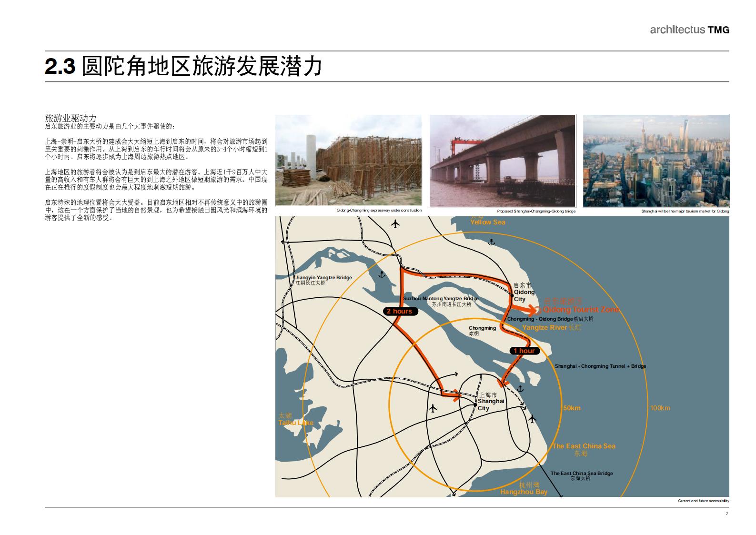Click the 'Proposed Shanghai-Chongming-Qidong bridge' caption

(x=536, y=211)
